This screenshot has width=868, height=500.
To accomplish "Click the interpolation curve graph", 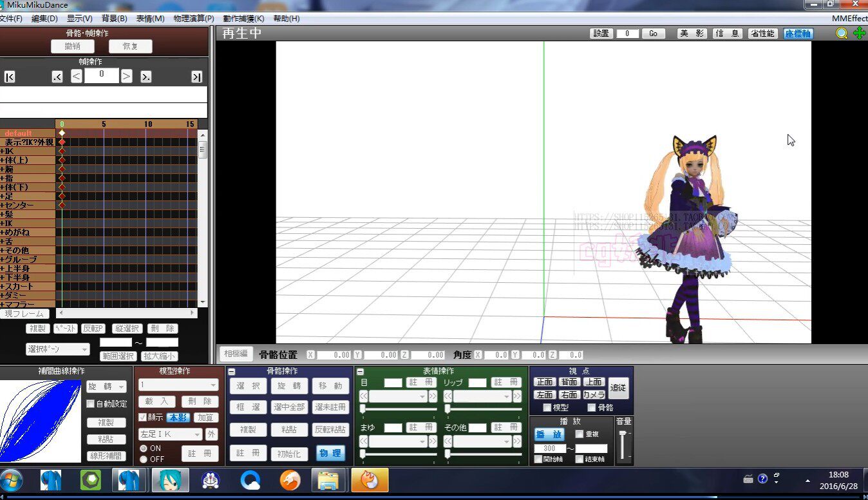I will coord(41,421).
